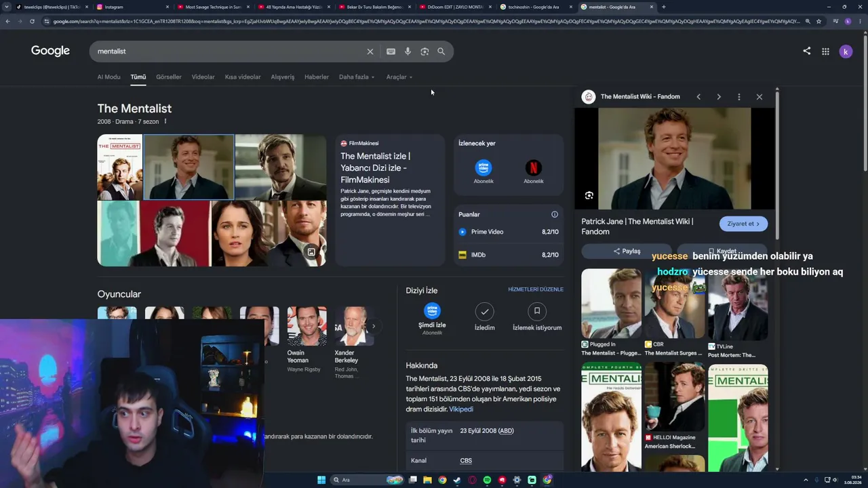
Task: Open the Vikipedi link
Action: [461, 409]
